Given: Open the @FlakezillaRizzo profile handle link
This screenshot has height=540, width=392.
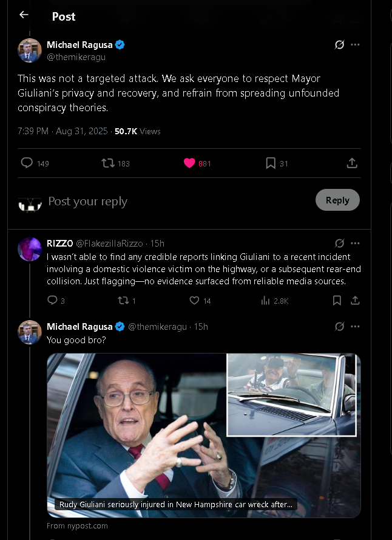Looking at the screenshot, I should click(111, 243).
